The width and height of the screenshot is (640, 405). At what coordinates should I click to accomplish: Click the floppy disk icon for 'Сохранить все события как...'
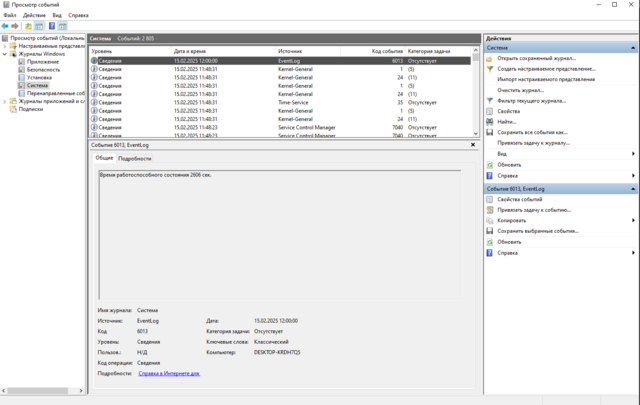pyautogui.click(x=490, y=132)
